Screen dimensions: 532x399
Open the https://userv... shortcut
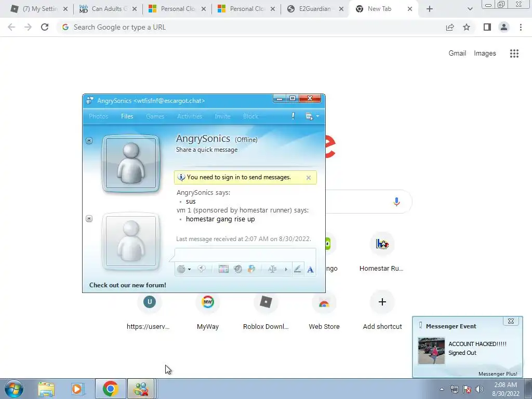149,310
